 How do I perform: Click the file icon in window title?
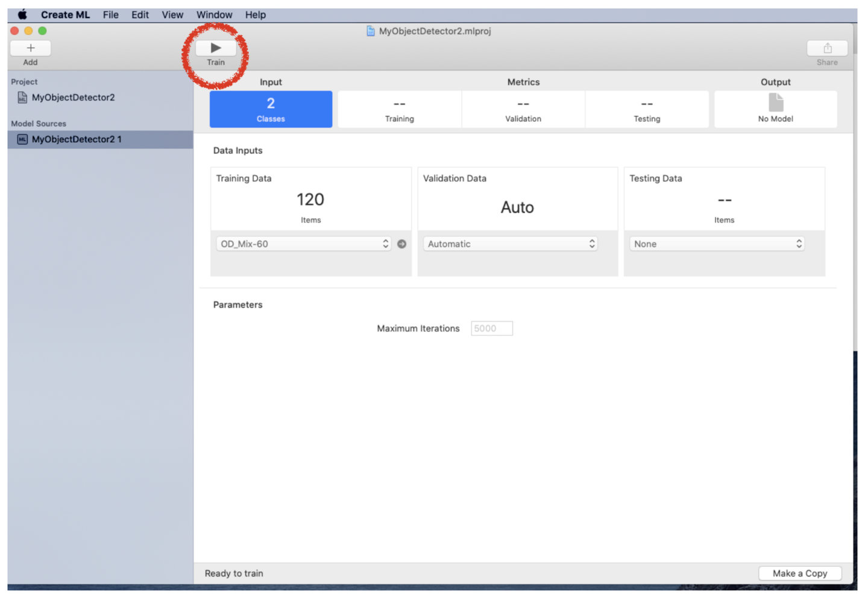coord(371,31)
